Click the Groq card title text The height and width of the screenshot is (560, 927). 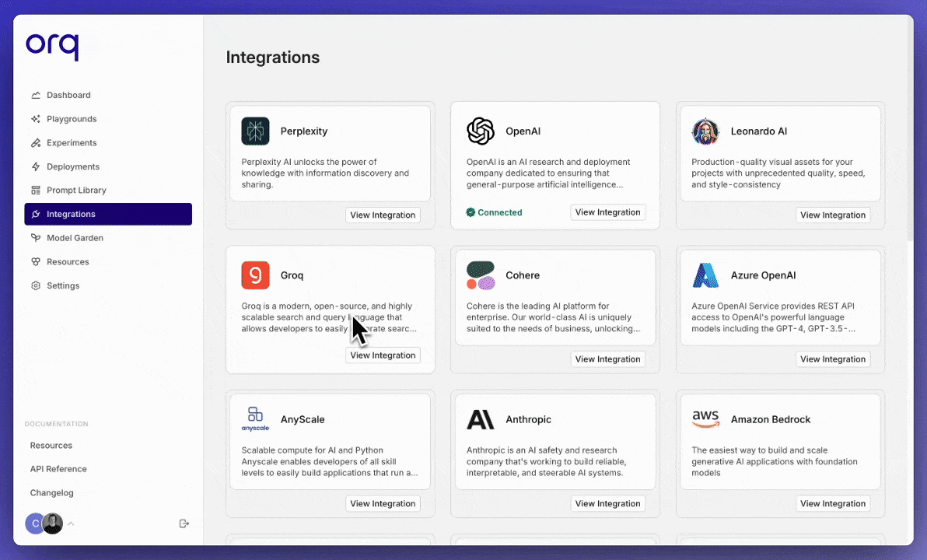(x=292, y=275)
